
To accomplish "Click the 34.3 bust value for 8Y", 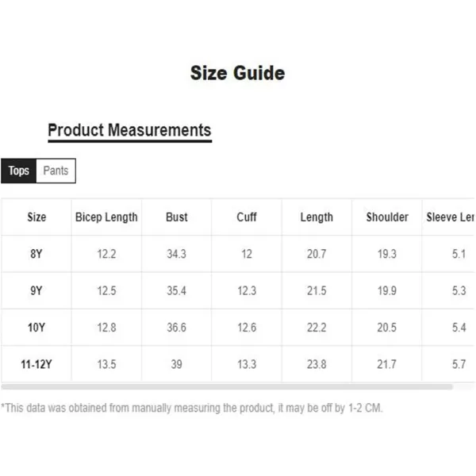I will 176,254.
